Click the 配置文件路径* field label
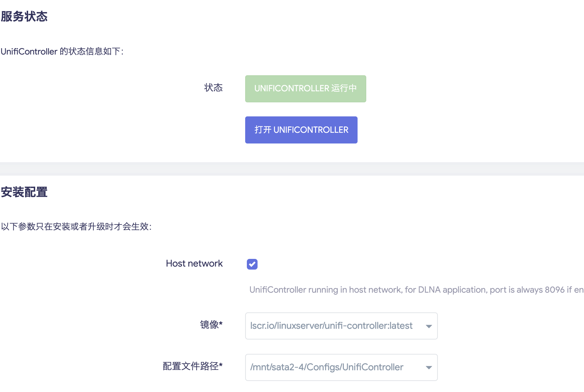The height and width of the screenshot is (392, 584). pyautogui.click(x=193, y=366)
